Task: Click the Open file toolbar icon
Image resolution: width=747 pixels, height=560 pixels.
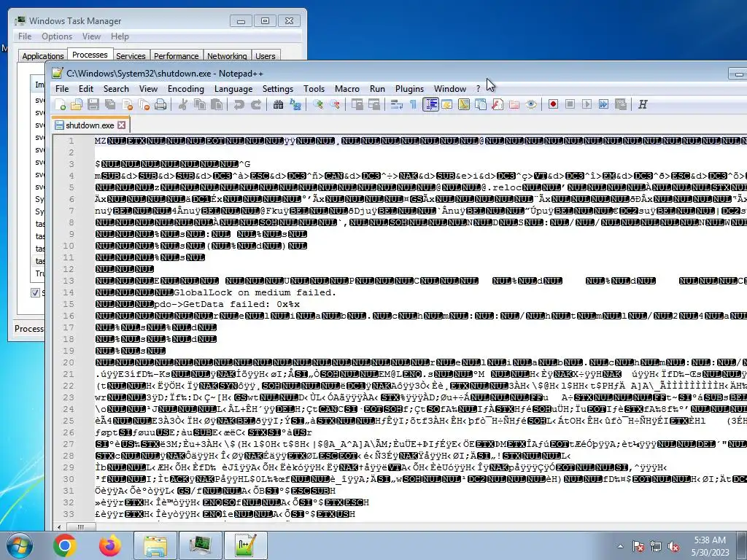Action: tap(76, 105)
